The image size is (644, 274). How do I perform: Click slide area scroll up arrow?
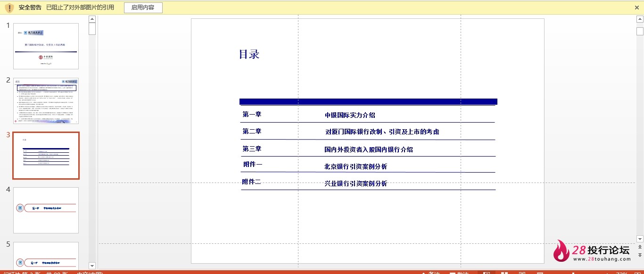click(x=640, y=19)
